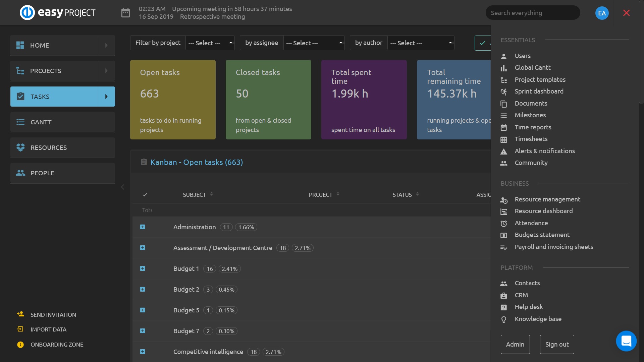
Task: Click the Sign out button
Action: (557, 344)
